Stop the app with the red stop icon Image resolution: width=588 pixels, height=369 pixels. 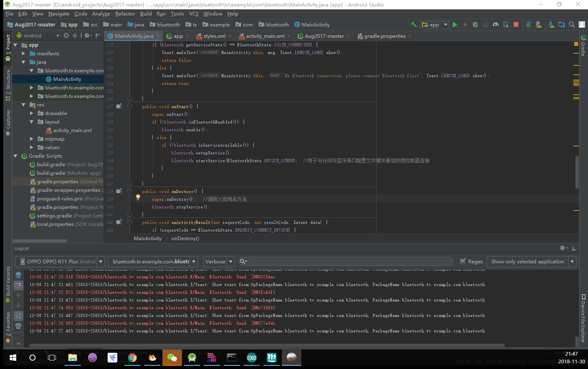click(x=516, y=24)
